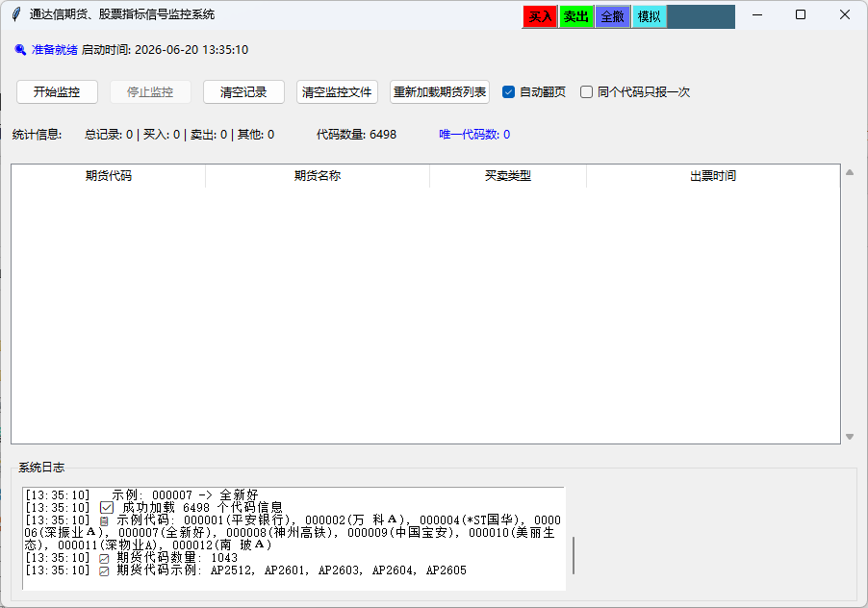Click the 买卖类型 column header
Image resolution: width=868 pixels, height=608 pixels.
point(508,176)
